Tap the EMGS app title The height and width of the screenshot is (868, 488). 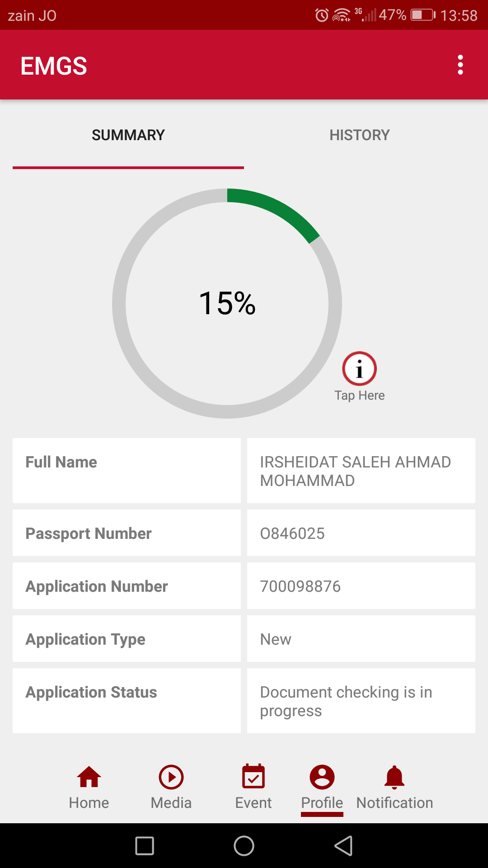pyautogui.click(x=54, y=66)
